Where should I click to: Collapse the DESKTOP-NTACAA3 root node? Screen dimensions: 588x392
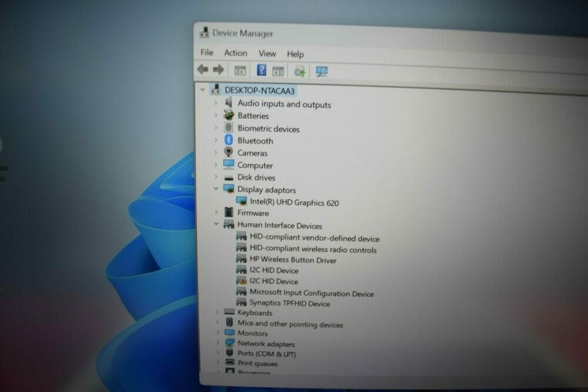click(202, 89)
